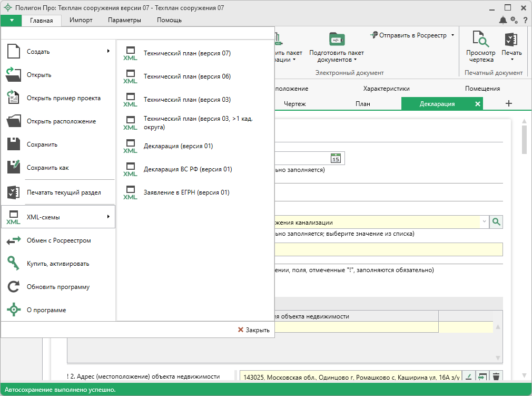Click the Save floppy disk icon

click(x=14, y=144)
